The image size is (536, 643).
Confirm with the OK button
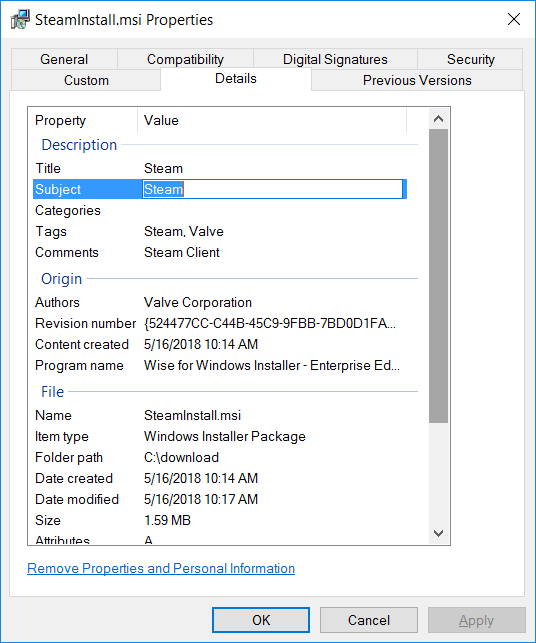(261, 620)
